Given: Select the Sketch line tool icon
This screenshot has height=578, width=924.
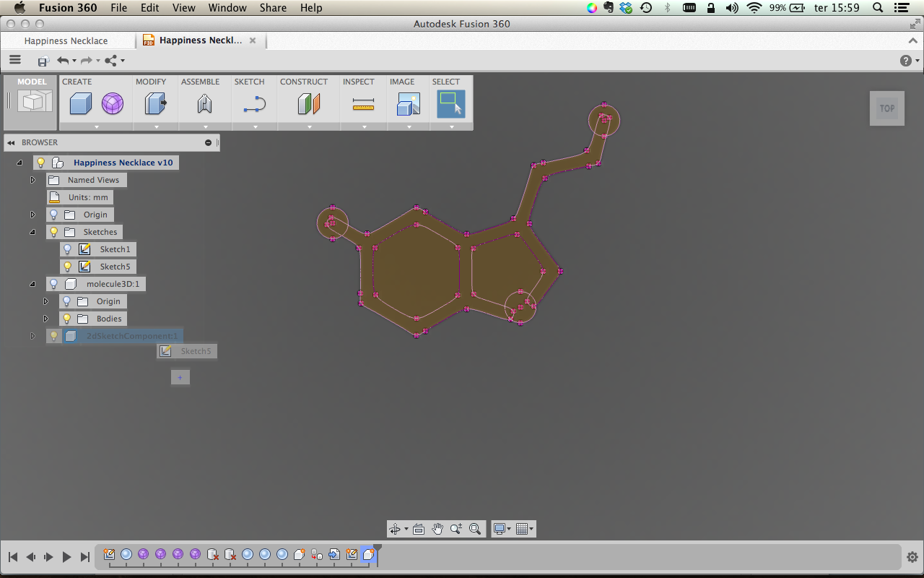Looking at the screenshot, I should [255, 104].
